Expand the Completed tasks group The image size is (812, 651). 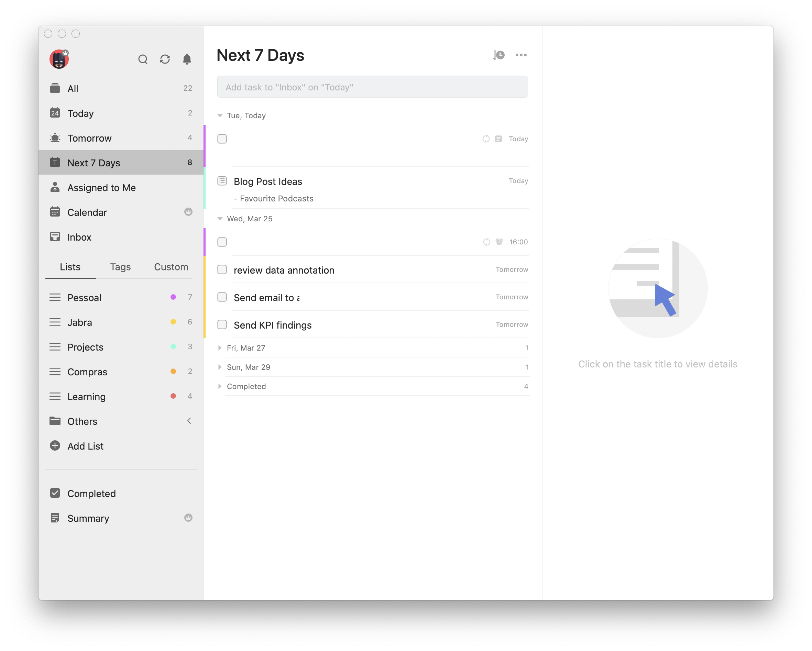(x=220, y=386)
